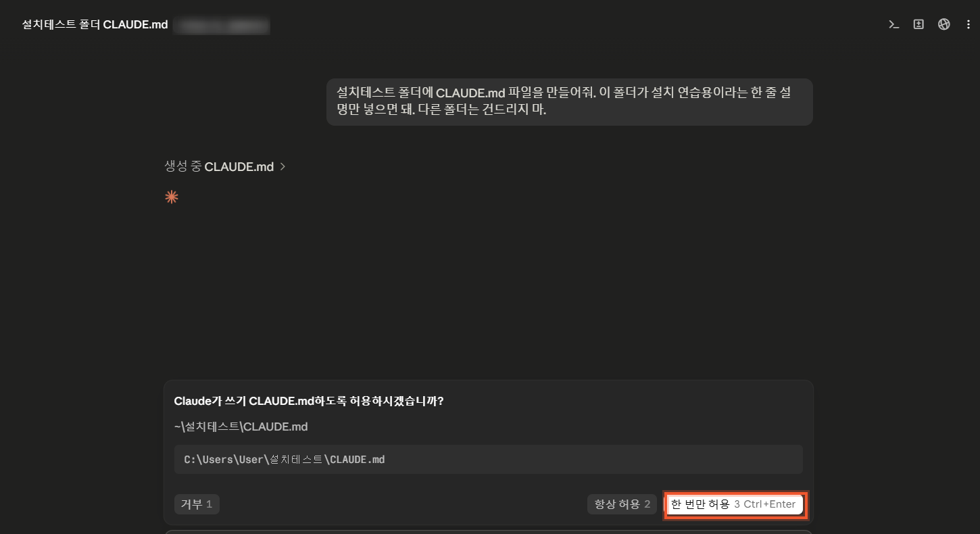This screenshot has height=534, width=980.
Task: Open the terminal prompt icon
Action: (893, 24)
